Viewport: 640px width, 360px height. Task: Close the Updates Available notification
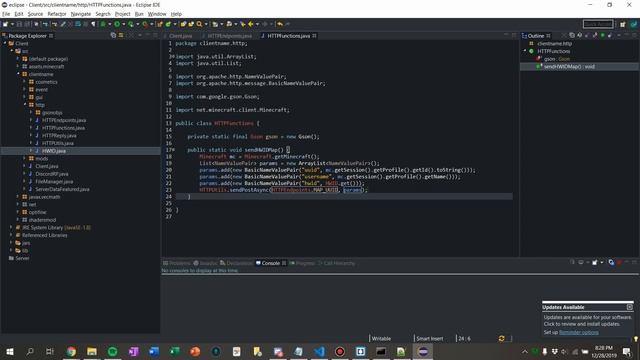pyautogui.click(x=629, y=307)
